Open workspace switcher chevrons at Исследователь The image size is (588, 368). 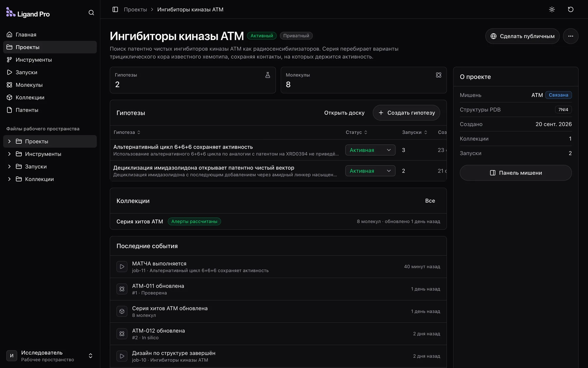tap(91, 356)
